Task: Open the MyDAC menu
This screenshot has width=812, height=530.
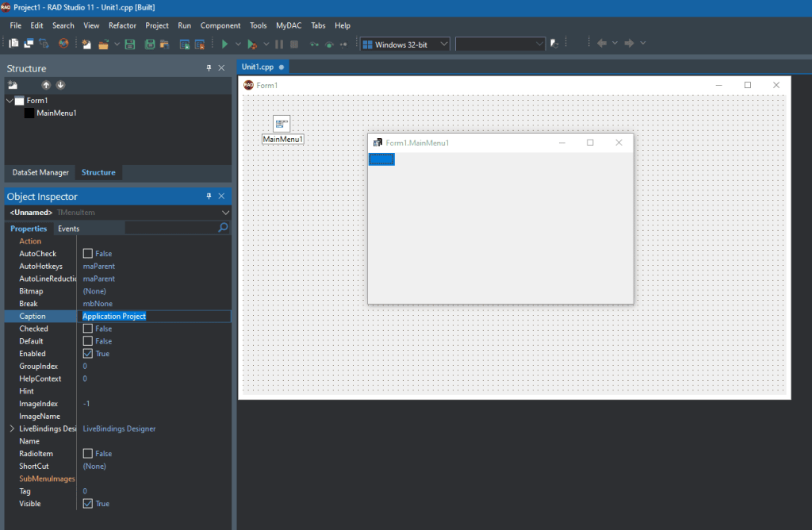Action: pos(289,25)
